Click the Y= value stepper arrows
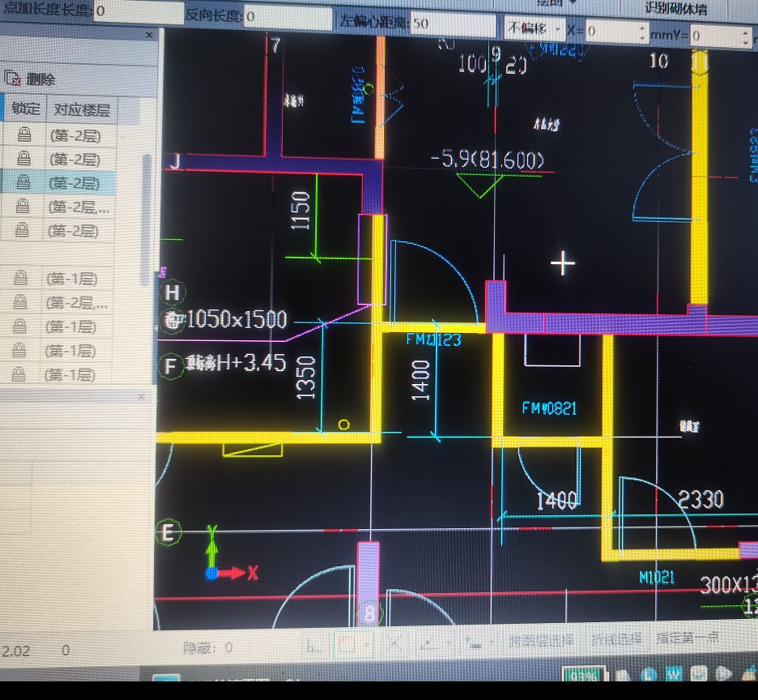This screenshot has width=758, height=700. (745, 37)
